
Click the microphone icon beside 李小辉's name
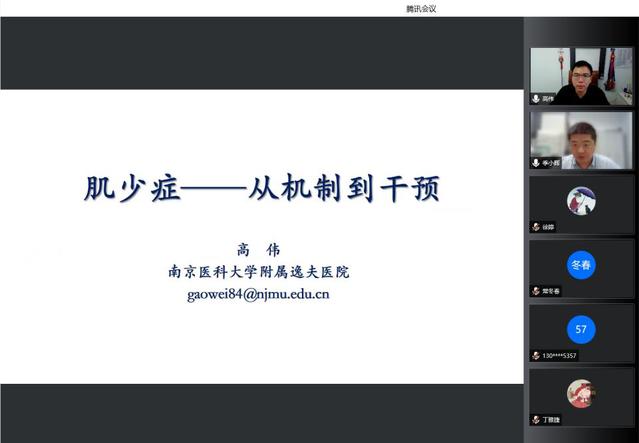pos(537,162)
